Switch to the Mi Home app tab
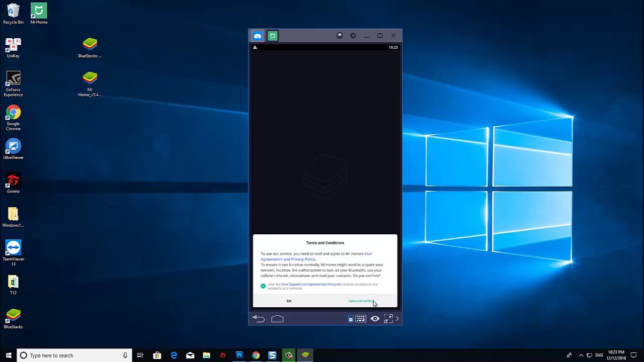 [x=272, y=36]
